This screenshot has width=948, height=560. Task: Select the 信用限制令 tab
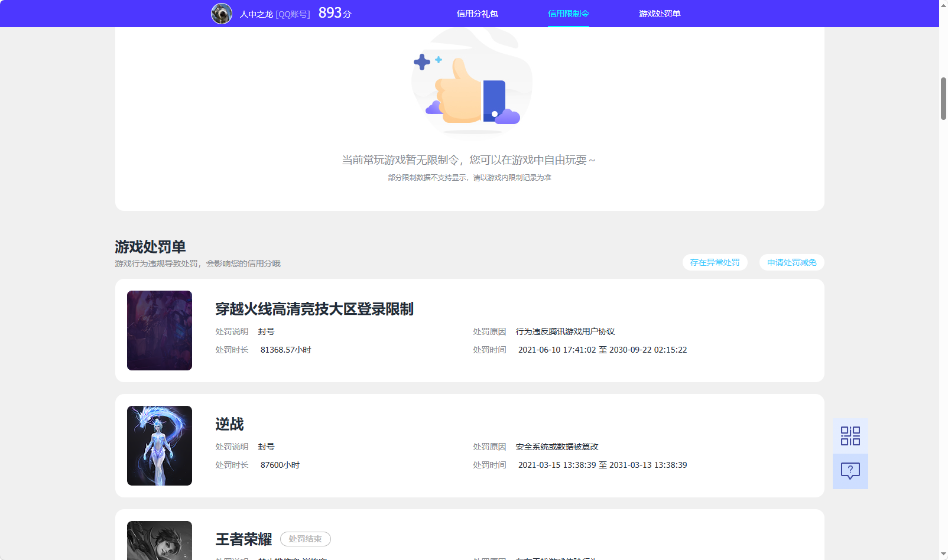[569, 14]
